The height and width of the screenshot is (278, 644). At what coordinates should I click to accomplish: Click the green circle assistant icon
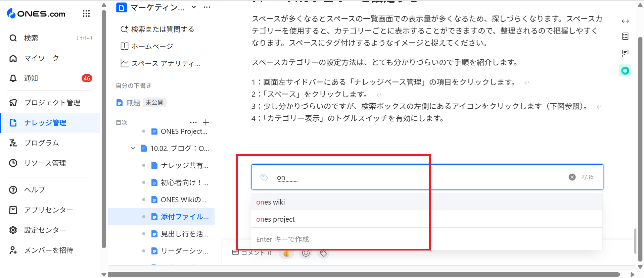pos(625,70)
